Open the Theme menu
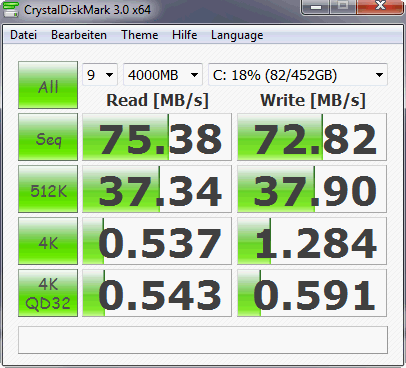This screenshot has height=368, width=406. click(140, 35)
